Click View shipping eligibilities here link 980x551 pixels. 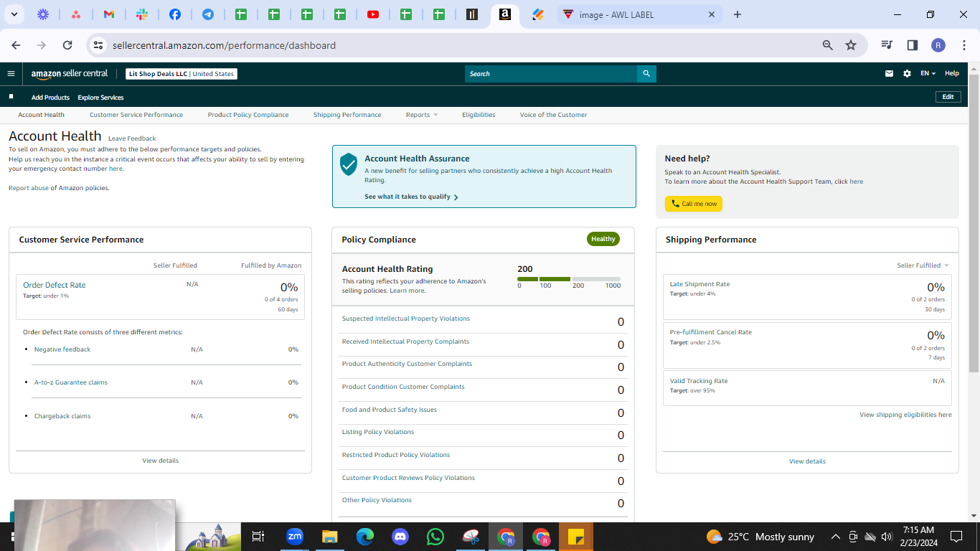905,415
